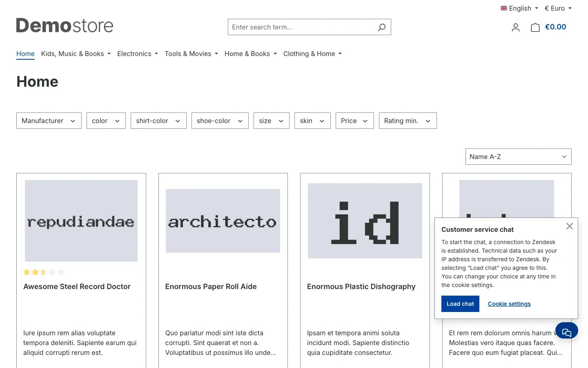Close the Customer service chat popup
The width and height of the screenshot is (588, 368).
click(570, 226)
